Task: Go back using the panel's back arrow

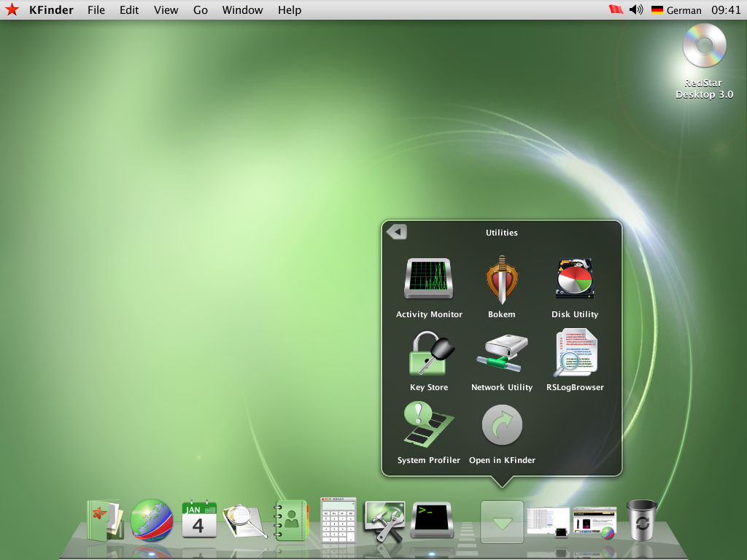Action: pos(395,230)
